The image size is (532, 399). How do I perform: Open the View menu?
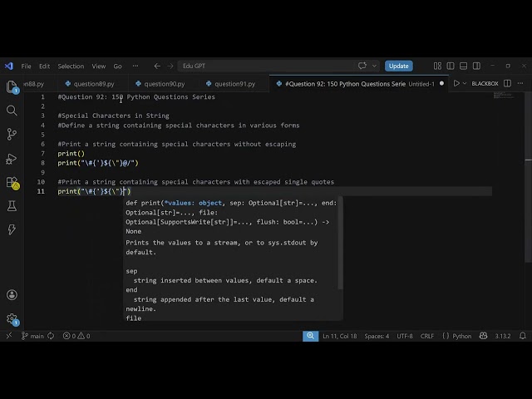click(x=99, y=66)
